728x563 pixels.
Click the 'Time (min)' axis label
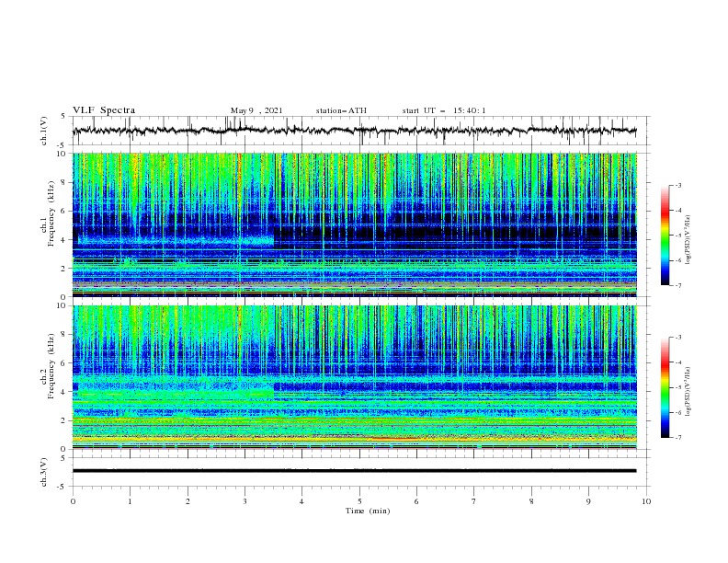tap(368, 511)
